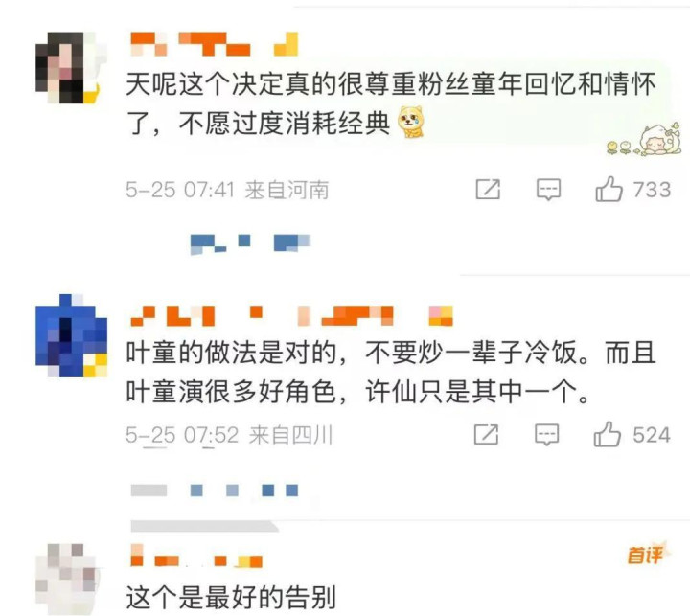Image resolution: width=690 pixels, height=616 pixels.
Task: Open first commenter's orange username
Action: pos(215,44)
